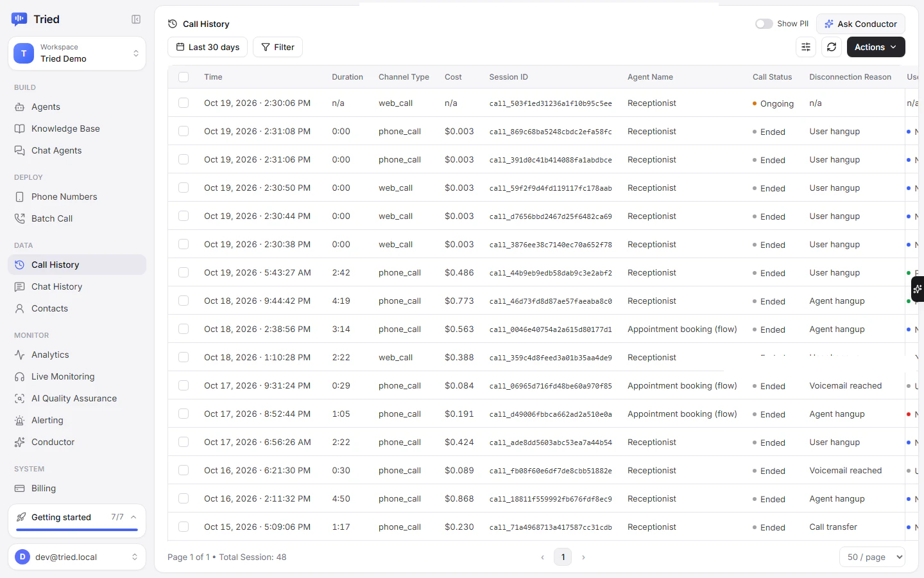Viewport: 924px width, 578px height.
Task: Select Call History in the sidebar
Action: (x=77, y=265)
